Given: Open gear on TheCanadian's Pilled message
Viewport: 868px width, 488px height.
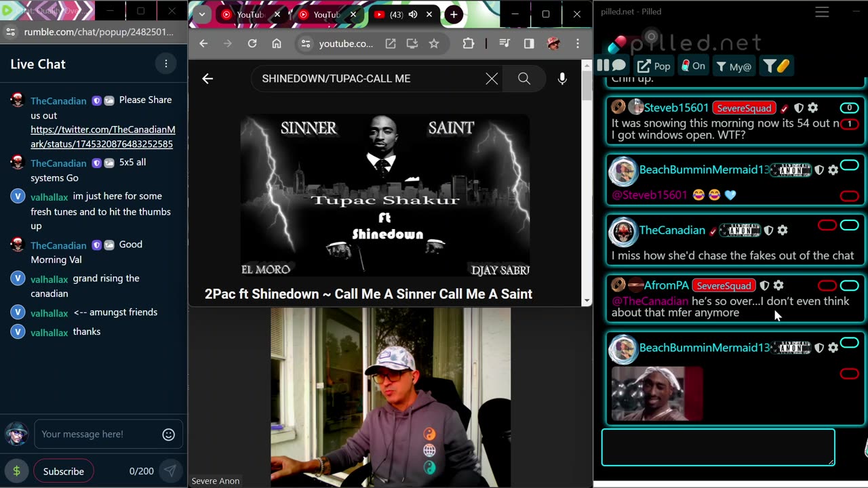Looking at the screenshot, I should click(783, 230).
